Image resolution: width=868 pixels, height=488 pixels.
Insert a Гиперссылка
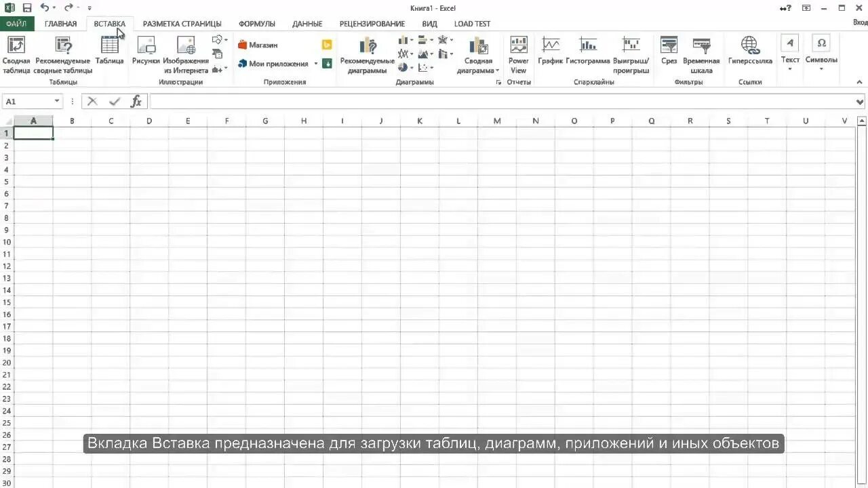pos(750,51)
